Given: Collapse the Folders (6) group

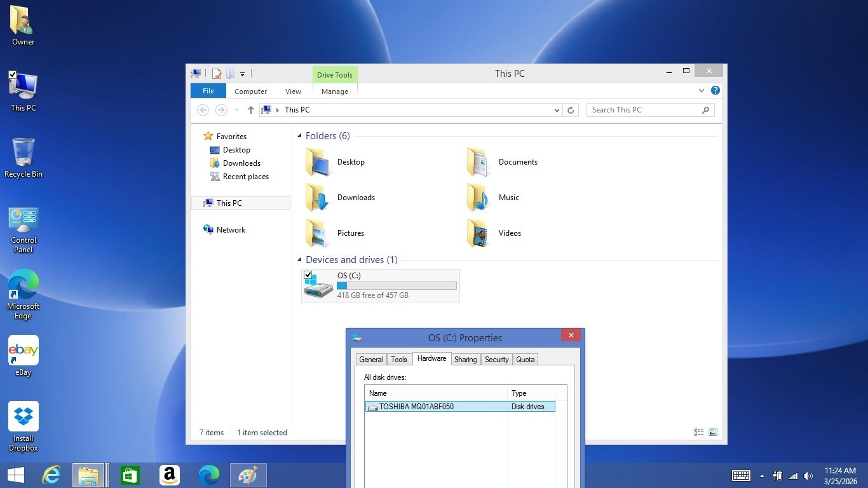Looking at the screenshot, I should 299,136.
